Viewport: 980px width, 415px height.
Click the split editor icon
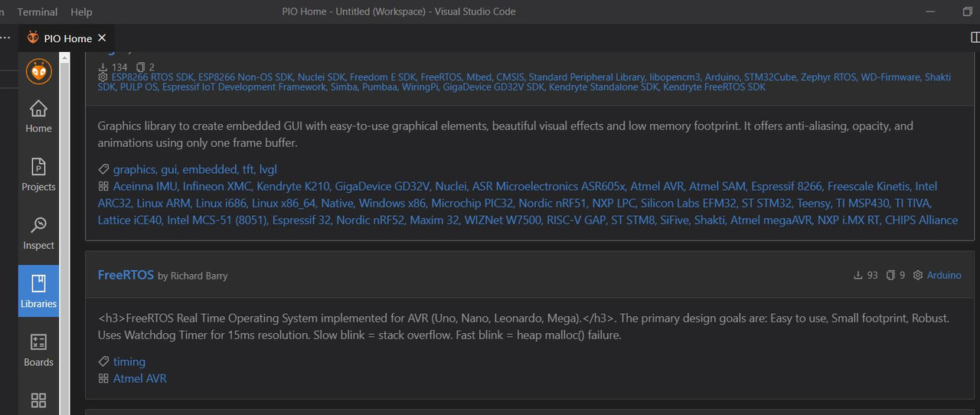point(975,38)
